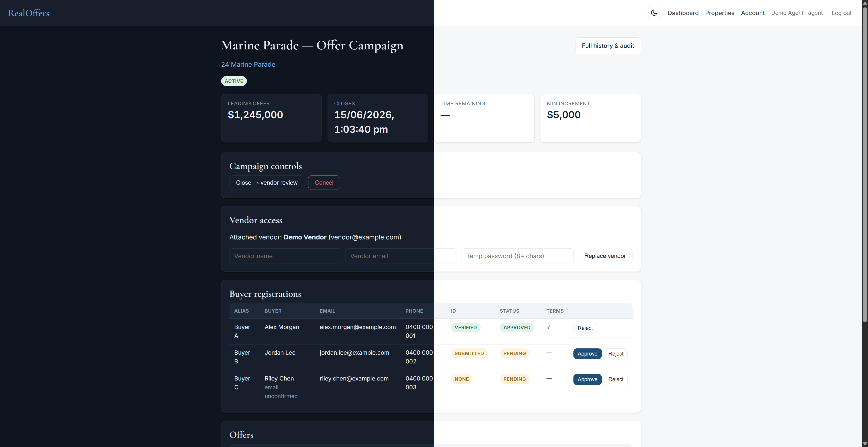This screenshot has height=447, width=868.
Task: Click the TIME REMAINING card label
Action: tap(463, 104)
